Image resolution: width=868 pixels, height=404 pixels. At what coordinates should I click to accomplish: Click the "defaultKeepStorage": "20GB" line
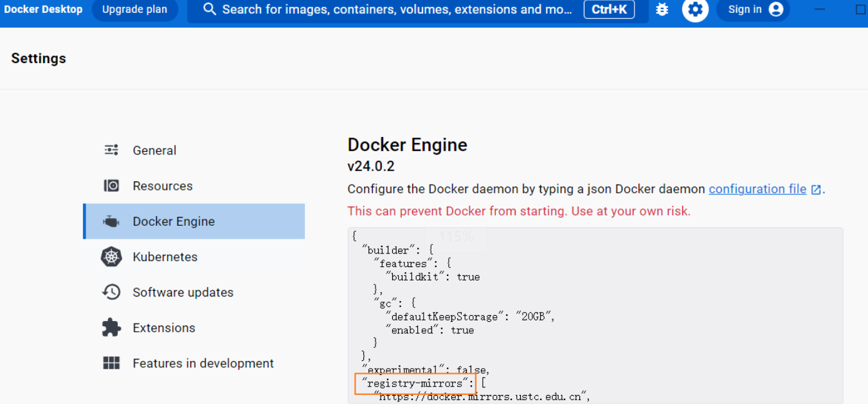469,317
